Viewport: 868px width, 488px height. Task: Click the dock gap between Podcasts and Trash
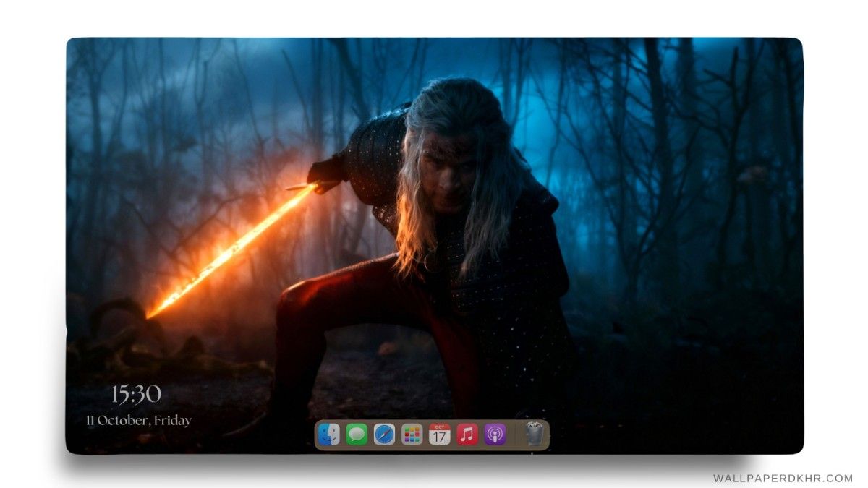pos(514,435)
